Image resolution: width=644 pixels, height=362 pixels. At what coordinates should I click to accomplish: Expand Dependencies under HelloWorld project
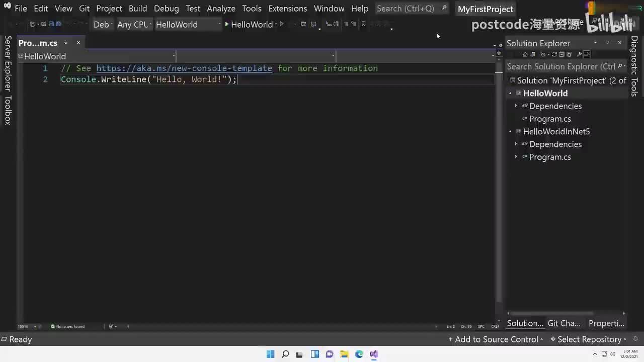click(516, 106)
